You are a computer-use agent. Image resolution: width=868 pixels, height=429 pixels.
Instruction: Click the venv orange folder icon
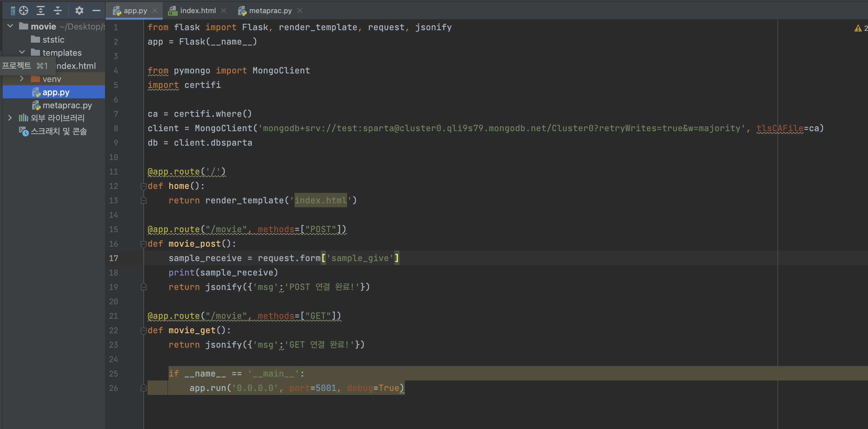coord(35,79)
